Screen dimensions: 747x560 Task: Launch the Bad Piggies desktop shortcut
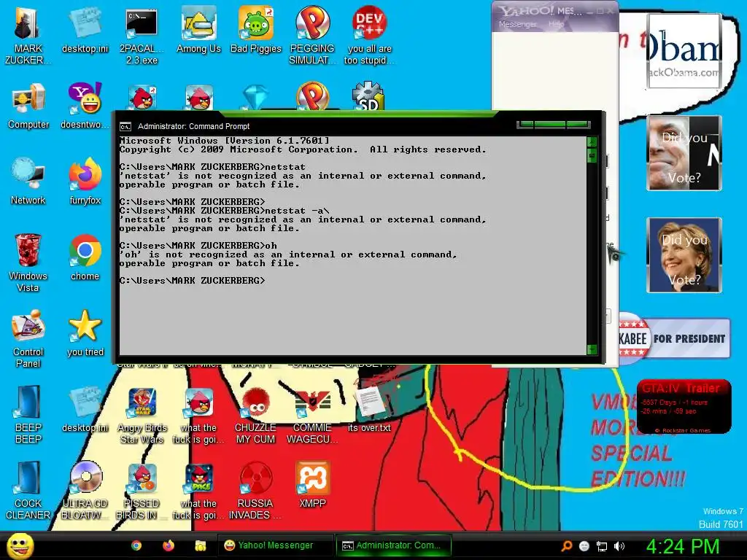(x=256, y=30)
